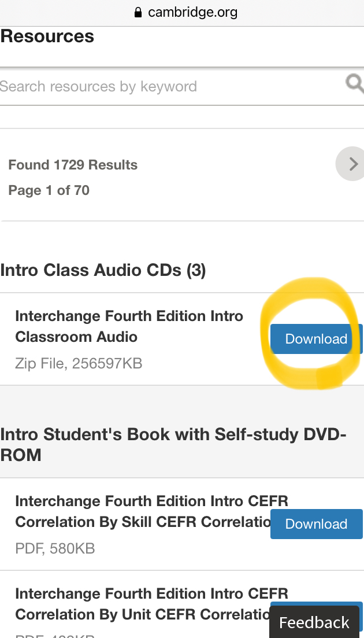Click the Zip File, 256597KB label
The width and height of the screenshot is (364, 638).
click(79, 363)
